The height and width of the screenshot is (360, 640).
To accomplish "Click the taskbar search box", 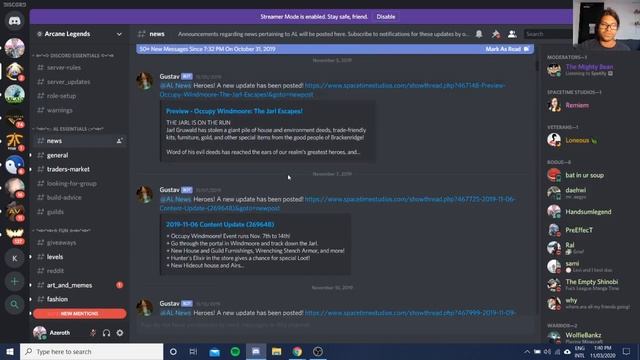I will [x=91, y=352].
